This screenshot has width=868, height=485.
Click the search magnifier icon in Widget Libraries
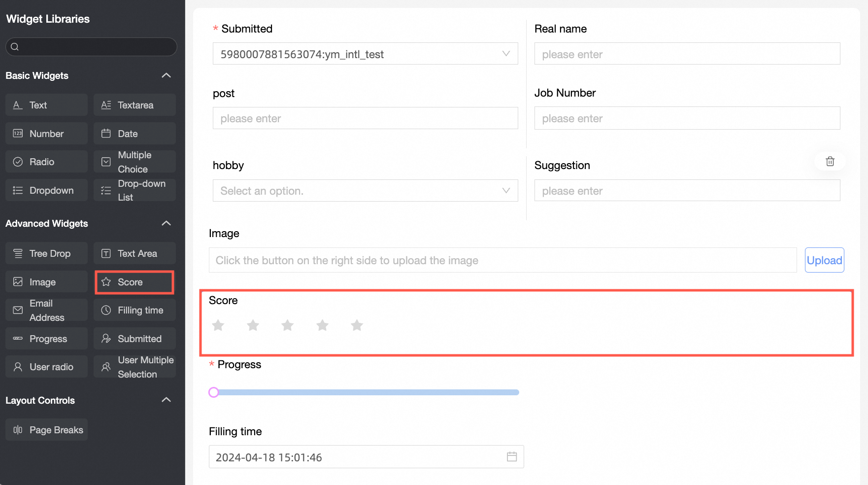15,47
